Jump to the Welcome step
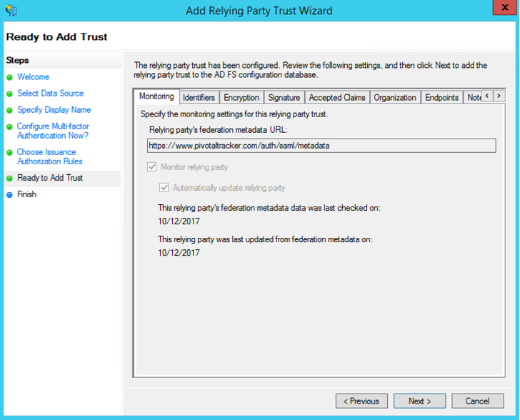Image resolution: width=520 pixels, height=420 pixels. click(x=33, y=77)
